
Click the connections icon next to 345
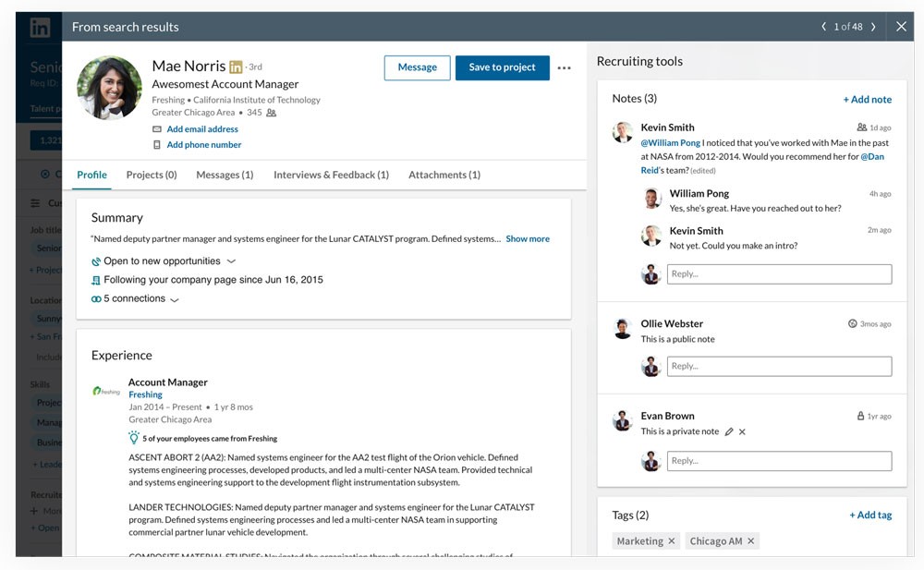[271, 113]
